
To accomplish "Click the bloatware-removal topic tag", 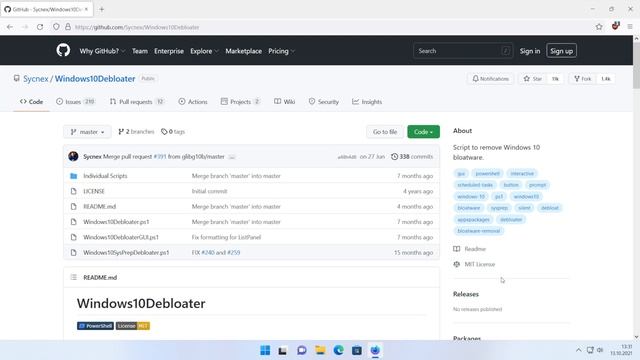I will click(478, 231).
